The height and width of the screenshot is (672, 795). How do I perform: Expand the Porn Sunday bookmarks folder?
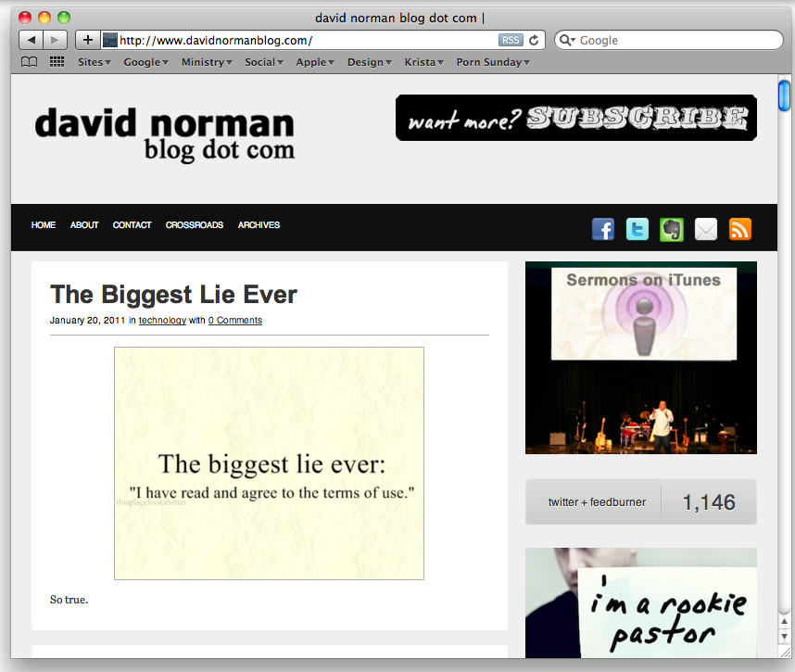(489, 62)
